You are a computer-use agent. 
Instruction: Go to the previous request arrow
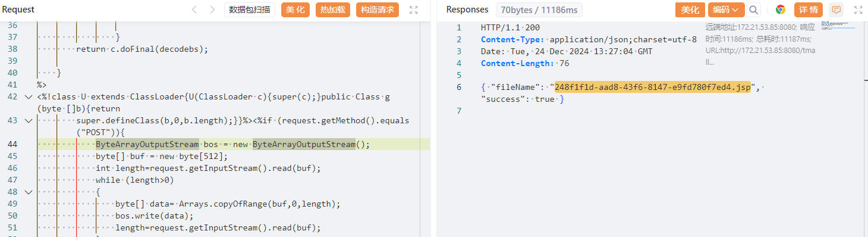[x=194, y=10]
